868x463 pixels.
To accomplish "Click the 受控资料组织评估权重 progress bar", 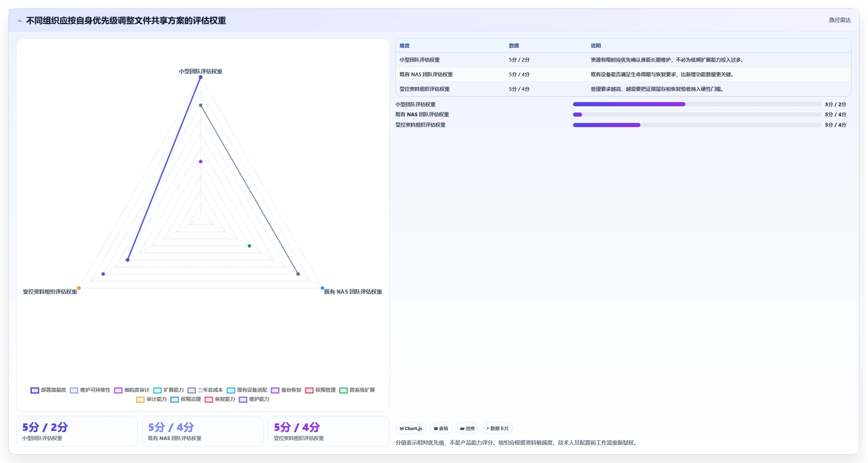I will (697, 125).
